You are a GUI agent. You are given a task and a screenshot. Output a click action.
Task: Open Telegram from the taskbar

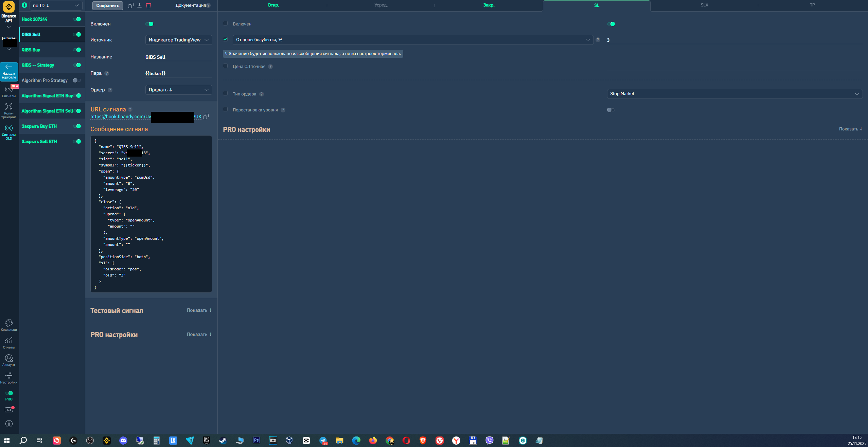(x=323, y=441)
